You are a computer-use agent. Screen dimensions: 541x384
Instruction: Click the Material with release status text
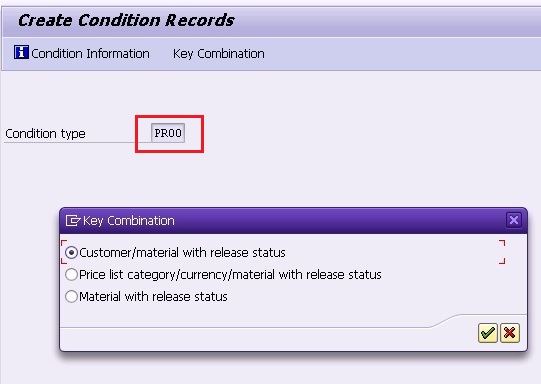coord(153,297)
